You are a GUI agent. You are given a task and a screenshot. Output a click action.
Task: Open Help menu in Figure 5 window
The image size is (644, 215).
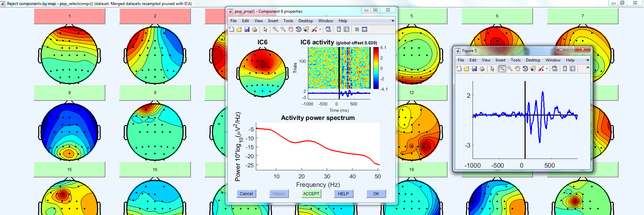click(570, 60)
